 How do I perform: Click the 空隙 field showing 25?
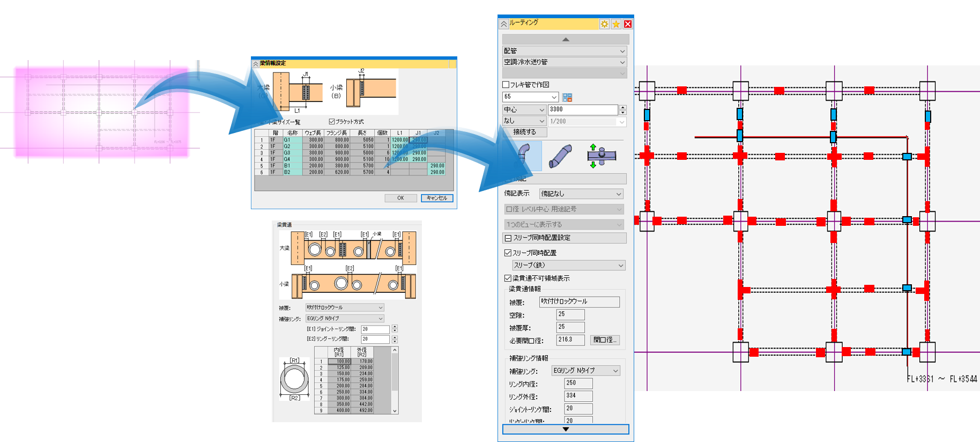570,315
